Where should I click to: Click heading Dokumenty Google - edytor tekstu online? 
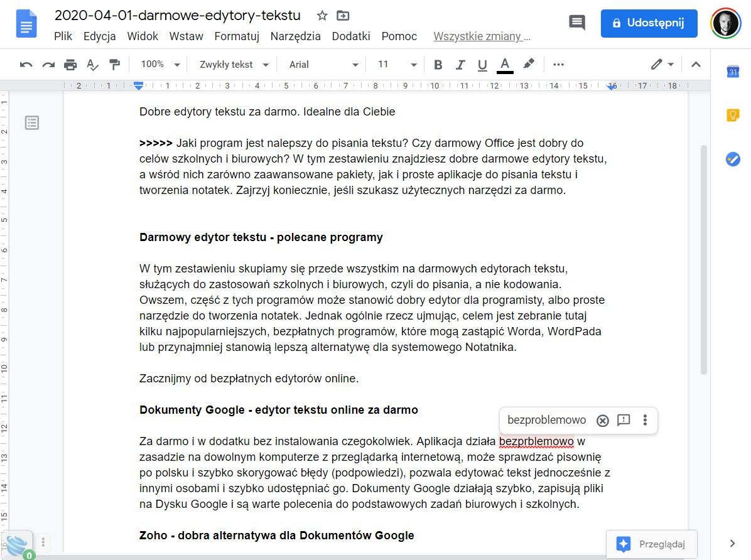pos(279,410)
